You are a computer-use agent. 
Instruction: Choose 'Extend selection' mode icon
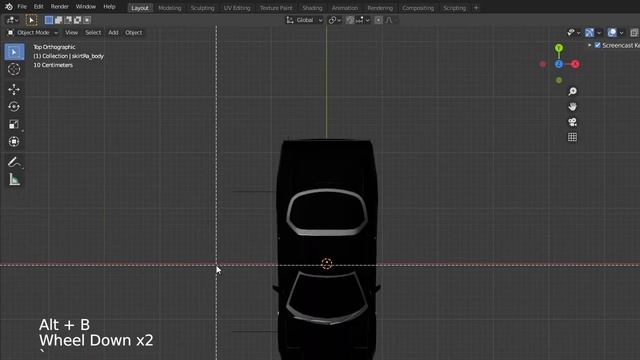[58, 20]
